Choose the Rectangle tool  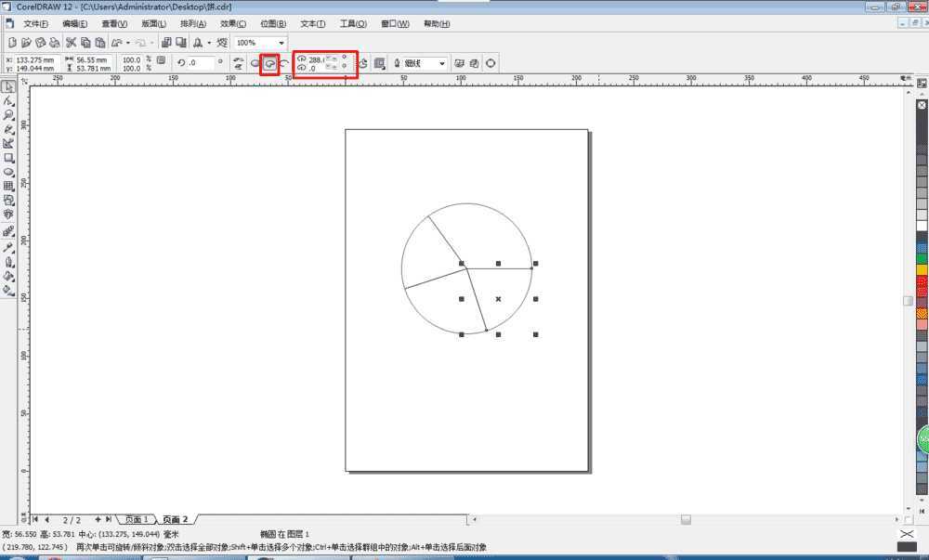8,158
